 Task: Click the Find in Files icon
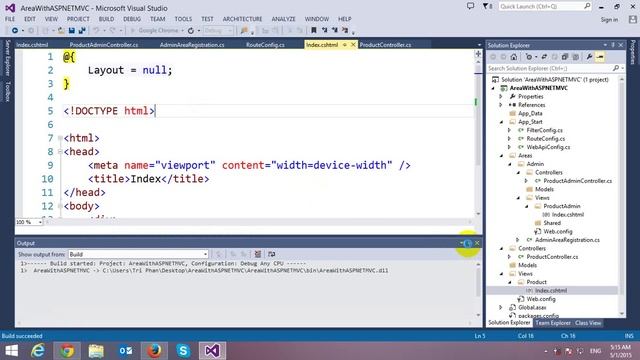(244, 31)
